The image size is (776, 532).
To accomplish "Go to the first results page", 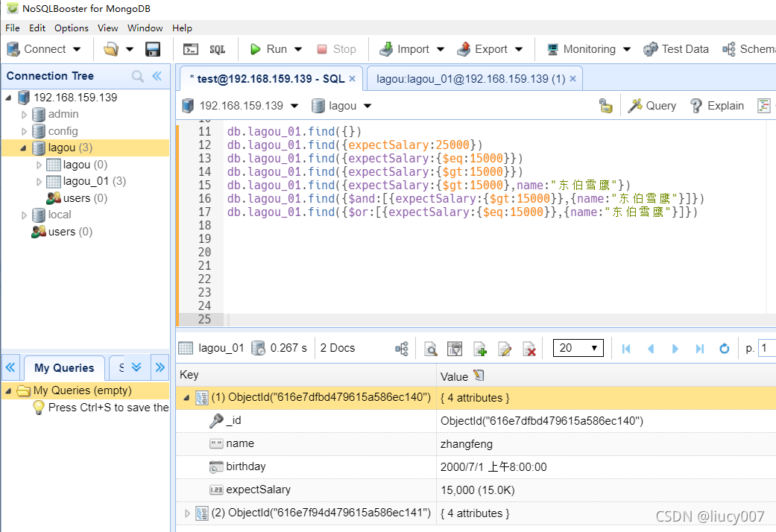I will (626, 349).
